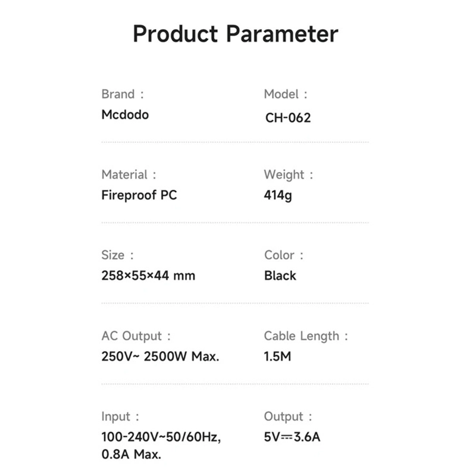The width and height of the screenshot is (476, 476).
Task: Click the 258×55×44 mm dimensions
Action: pos(148,275)
